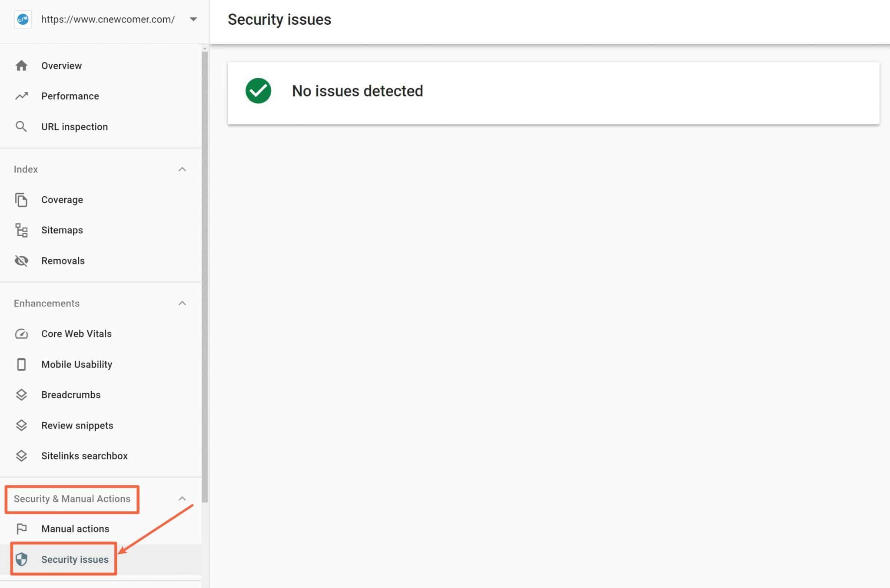Click the Removals crossed-eye icon
The width and height of the screenshot is (890, 588).
click(20, 260)
